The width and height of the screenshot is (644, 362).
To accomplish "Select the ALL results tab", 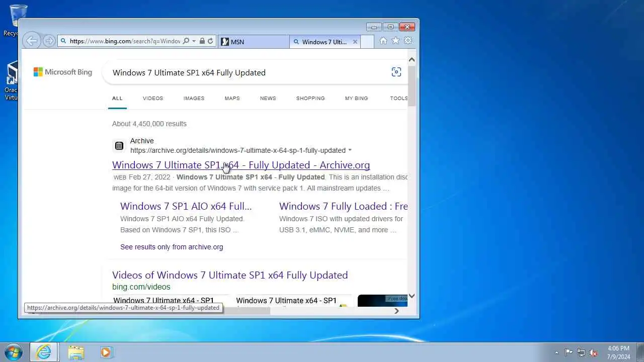I will (117, 98).
